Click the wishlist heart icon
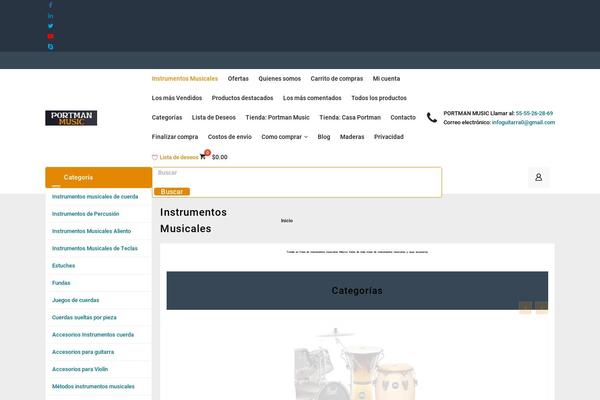The image size is (600, 400). coord(155,157)
